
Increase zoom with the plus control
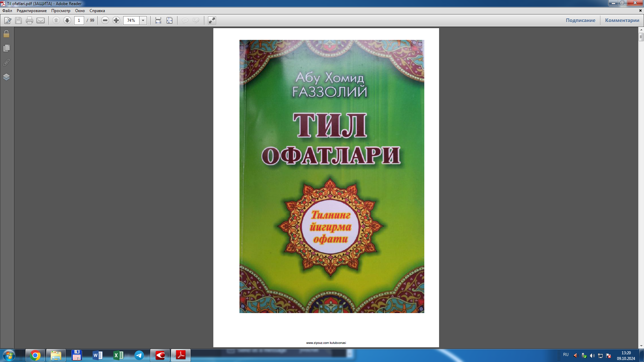tap(116, 20)
